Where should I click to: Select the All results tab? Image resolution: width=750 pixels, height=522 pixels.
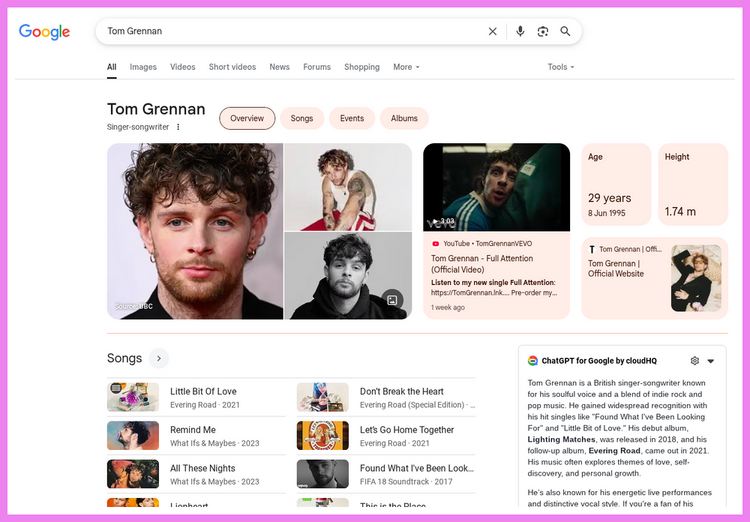[x=111, y=67]
